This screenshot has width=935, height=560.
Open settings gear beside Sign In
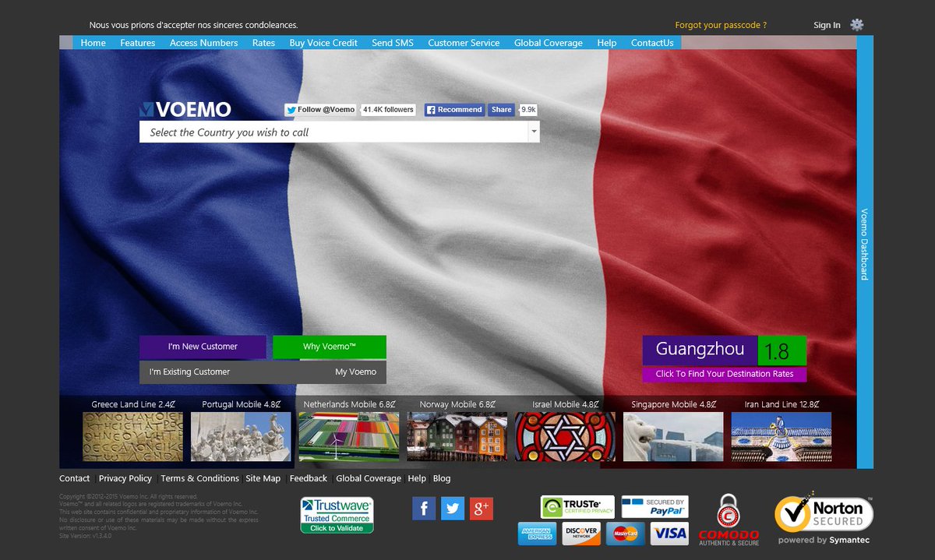856,24
